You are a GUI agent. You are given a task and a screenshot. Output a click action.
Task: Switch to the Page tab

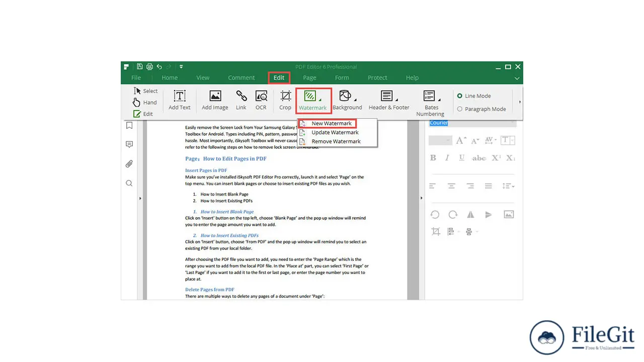click(x=309, y=78)
